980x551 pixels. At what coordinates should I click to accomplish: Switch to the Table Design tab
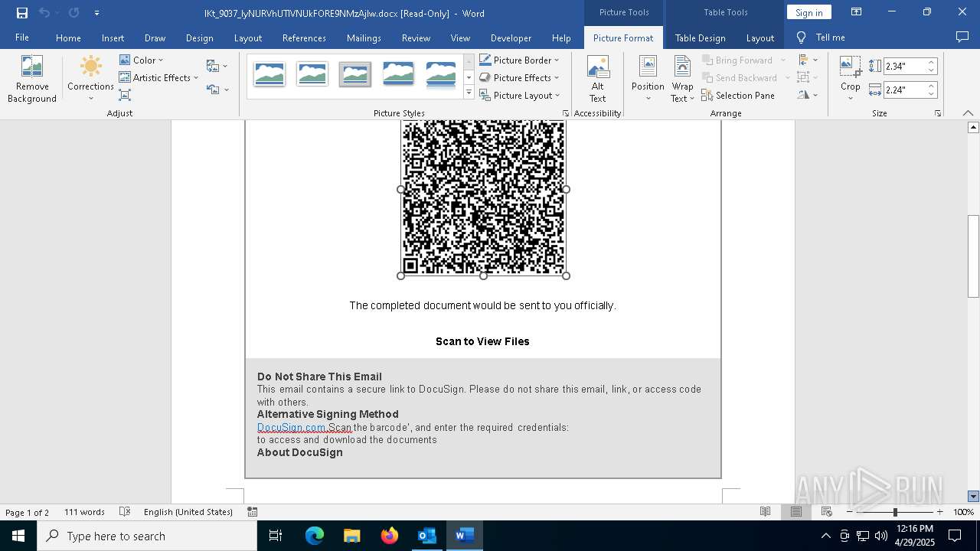point(700,37)
